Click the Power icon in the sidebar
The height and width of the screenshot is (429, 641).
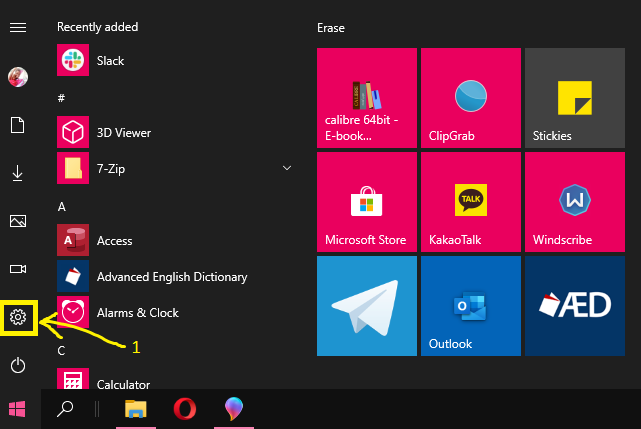coord(18,365)
